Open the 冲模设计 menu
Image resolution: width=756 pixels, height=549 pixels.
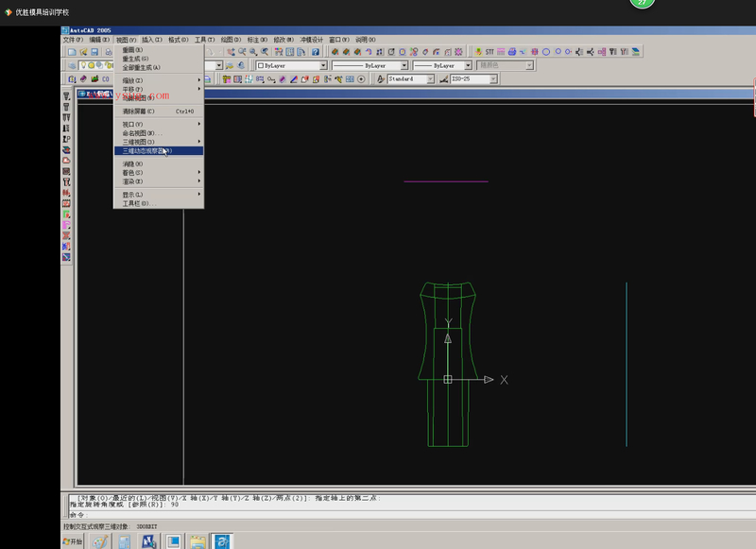tap(312, 40)
